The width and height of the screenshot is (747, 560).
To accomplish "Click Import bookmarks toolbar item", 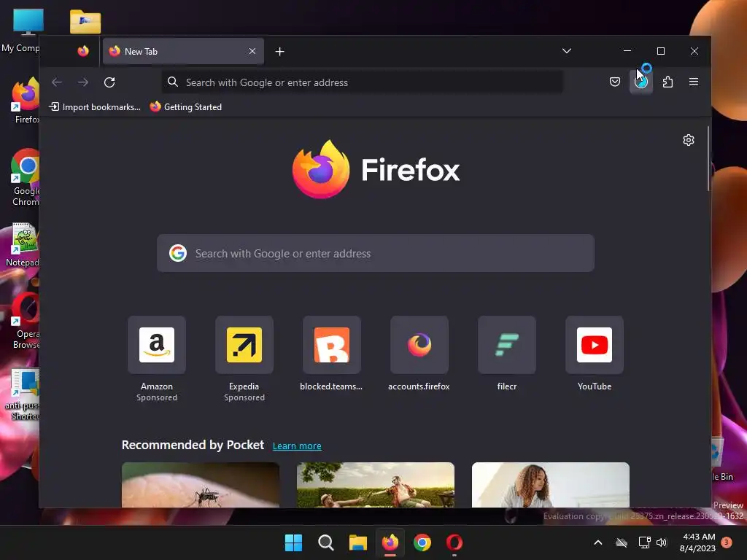I will 96,107.
